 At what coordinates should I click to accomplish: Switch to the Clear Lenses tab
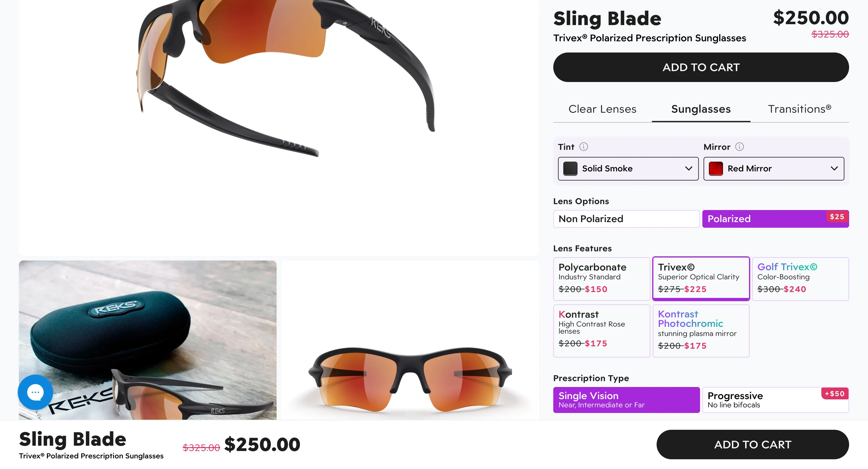point(602,109)
